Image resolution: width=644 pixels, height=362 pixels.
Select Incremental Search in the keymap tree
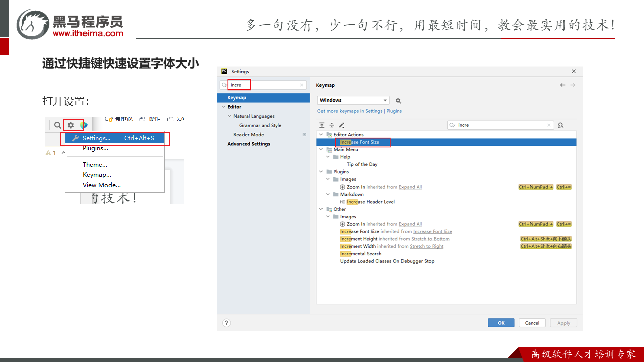tap(361, 254)
